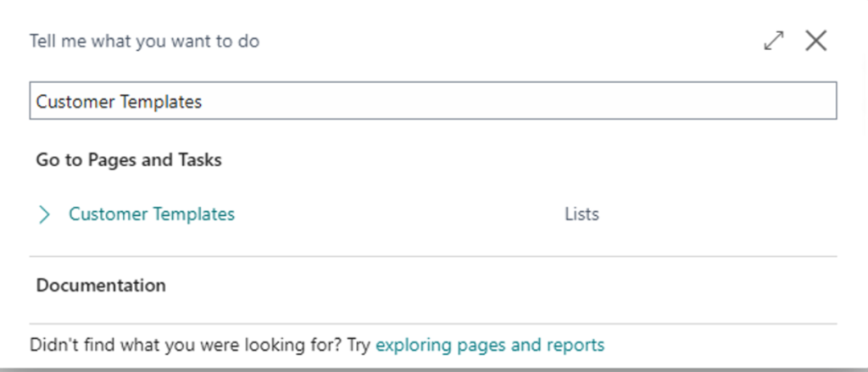
Task: Click the Documentation section heading
Action: point(101,285)
